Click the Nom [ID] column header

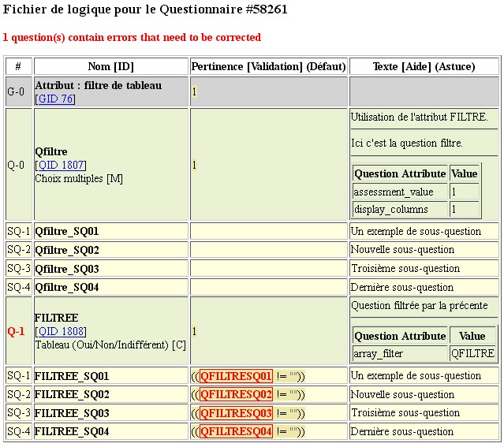pyautogui.click(x=110, y=67)
